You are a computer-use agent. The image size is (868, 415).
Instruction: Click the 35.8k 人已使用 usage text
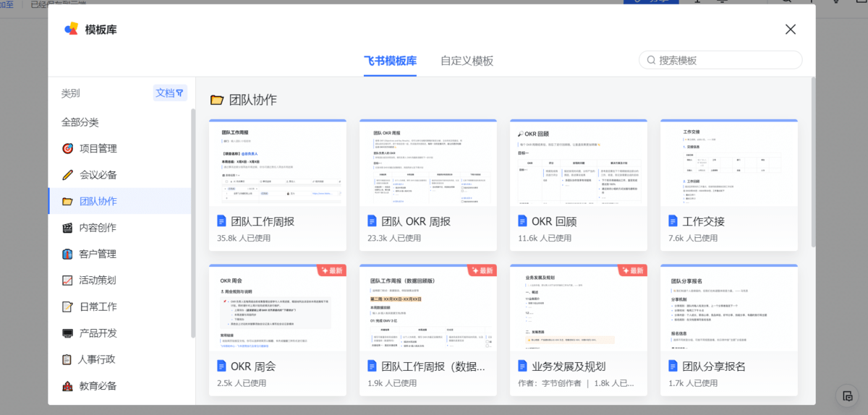click(x=243, y=238)
